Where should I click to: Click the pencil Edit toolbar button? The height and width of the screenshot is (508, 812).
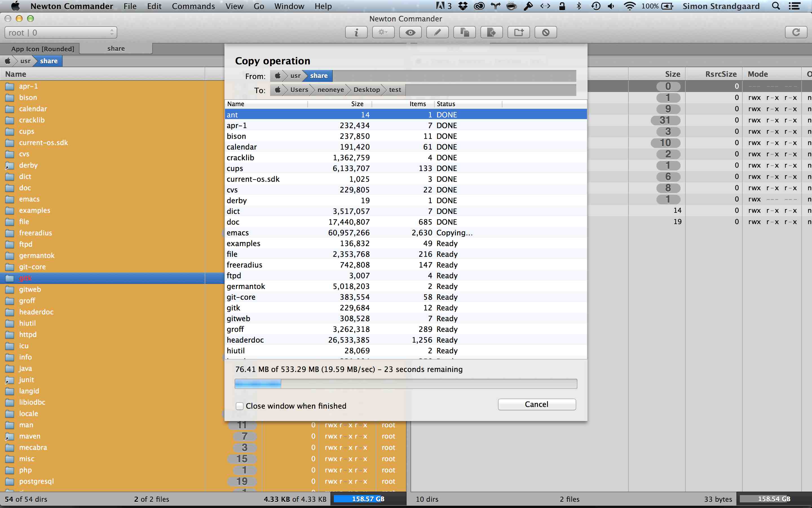point(437,32)
